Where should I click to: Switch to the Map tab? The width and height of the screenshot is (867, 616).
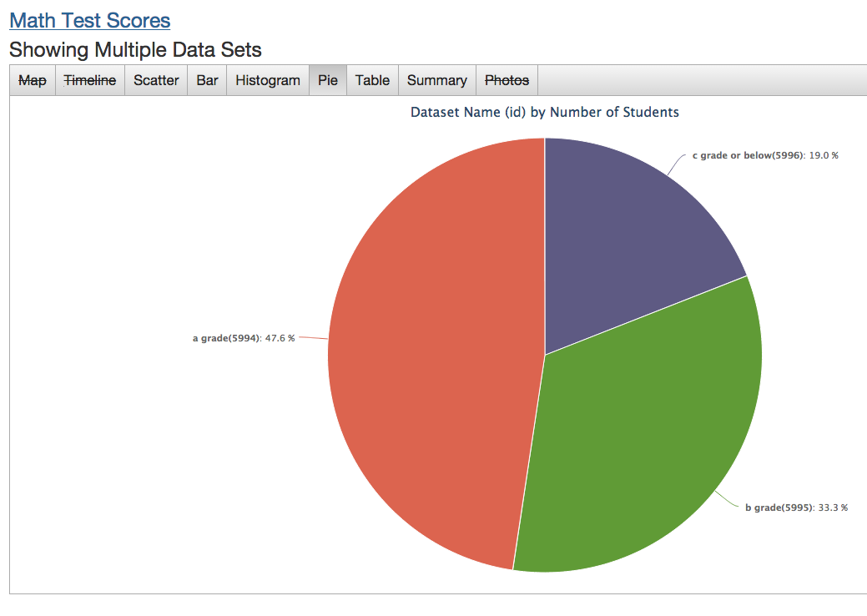pyautogui.click(x=33, y=80)
